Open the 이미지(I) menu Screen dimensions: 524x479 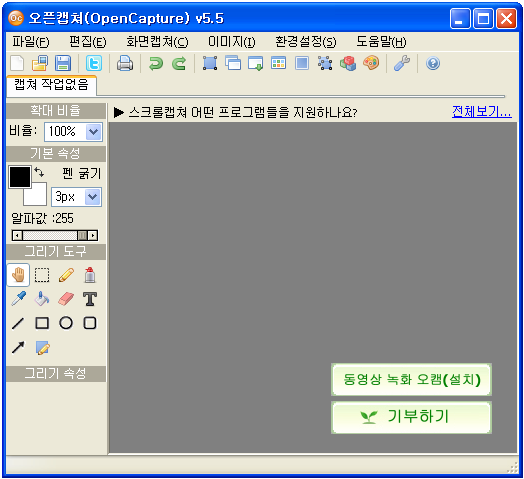point(232,42)
